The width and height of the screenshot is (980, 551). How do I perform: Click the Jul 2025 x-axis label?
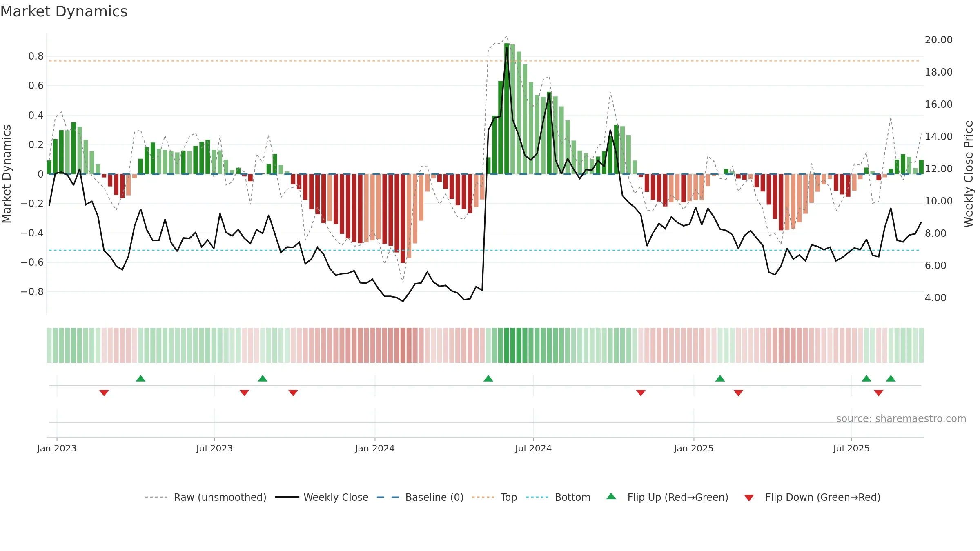click(851, 448)
